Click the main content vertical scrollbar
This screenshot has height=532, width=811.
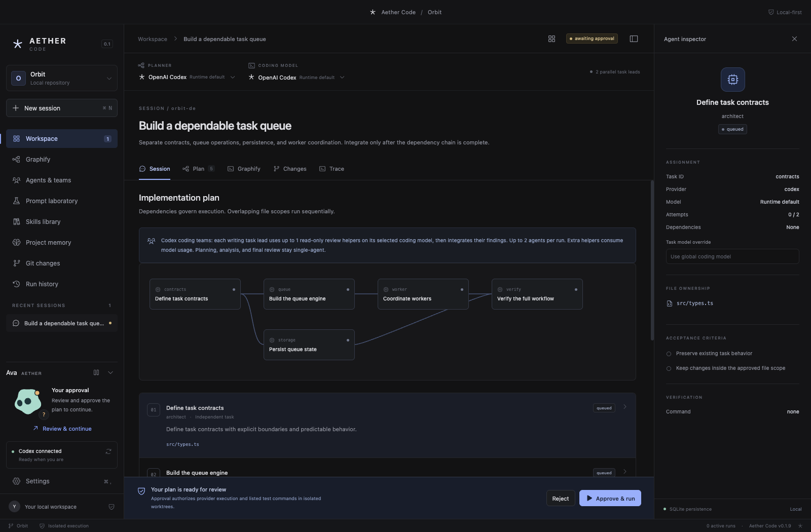tap(652, 260)
